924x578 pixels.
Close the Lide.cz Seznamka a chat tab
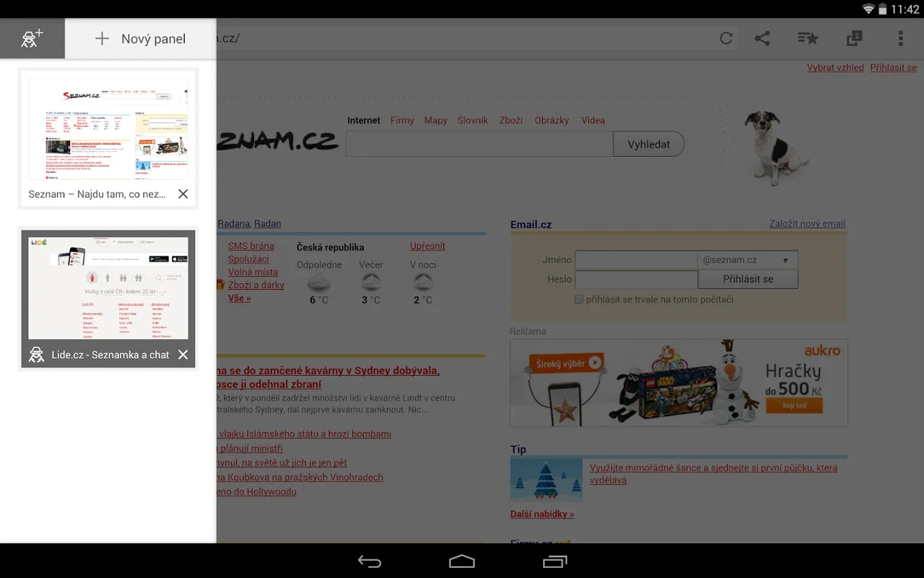click(183, 355)
